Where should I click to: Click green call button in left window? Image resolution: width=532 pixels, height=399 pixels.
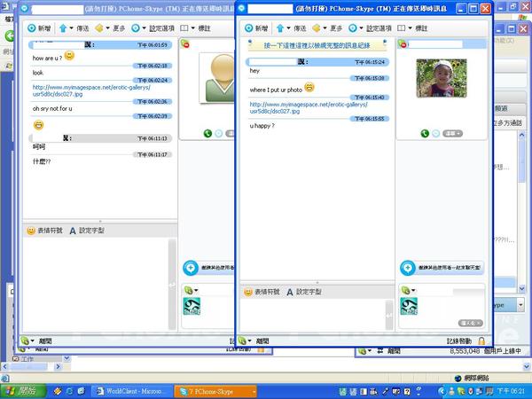point(207,134)
